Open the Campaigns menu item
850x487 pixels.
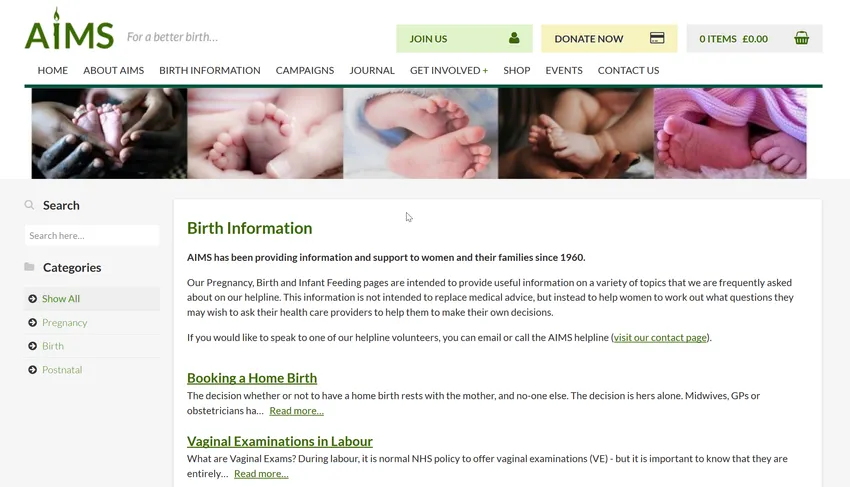pos(305,71)
